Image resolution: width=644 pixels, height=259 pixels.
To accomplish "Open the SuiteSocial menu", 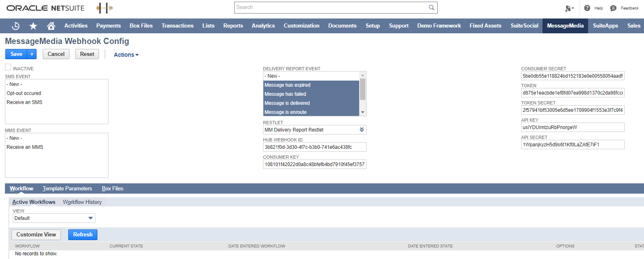I will click(x=524, y=26).
